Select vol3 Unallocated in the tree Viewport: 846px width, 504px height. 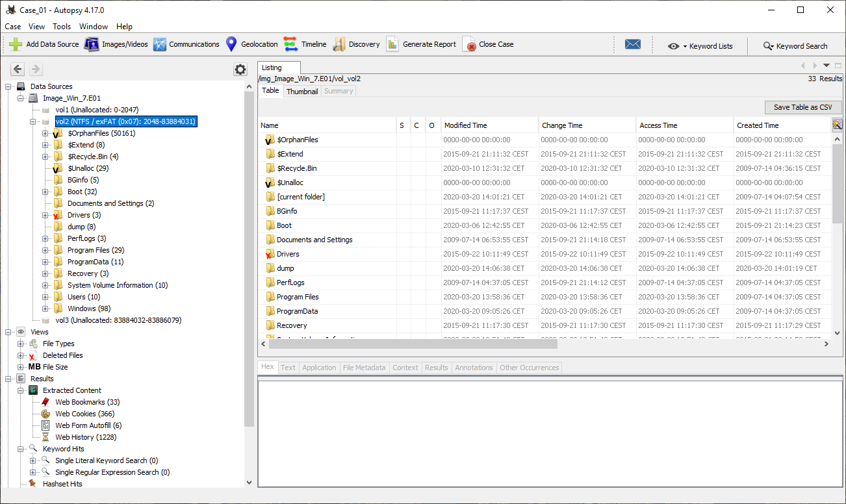(118, 320)
